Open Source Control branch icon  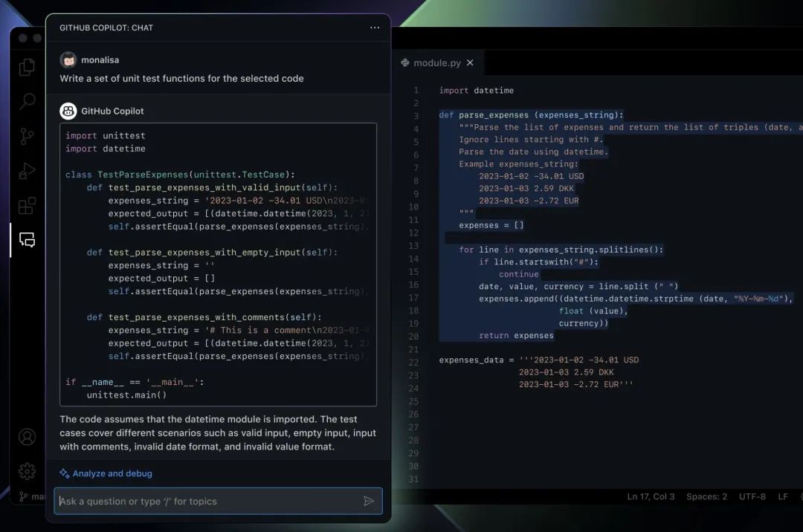[x=27, y=136]
